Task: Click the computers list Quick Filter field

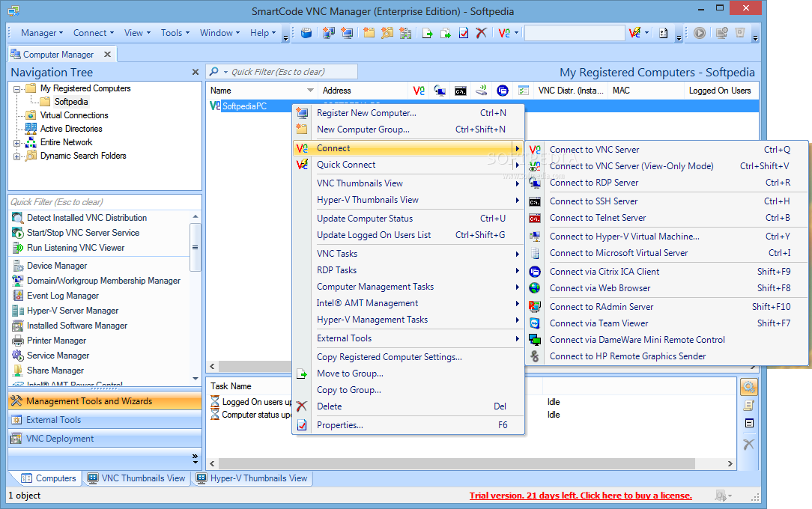Action: click(282, 72)
